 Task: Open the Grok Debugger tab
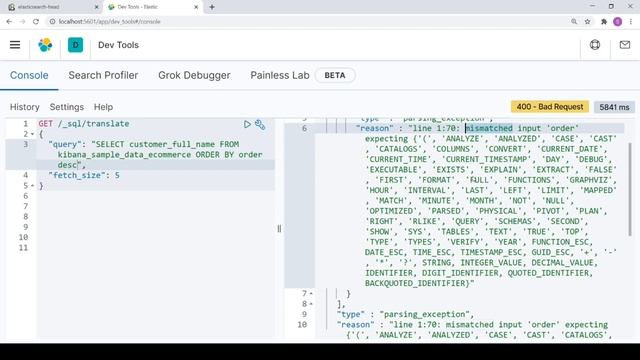[x=194, y=76]
